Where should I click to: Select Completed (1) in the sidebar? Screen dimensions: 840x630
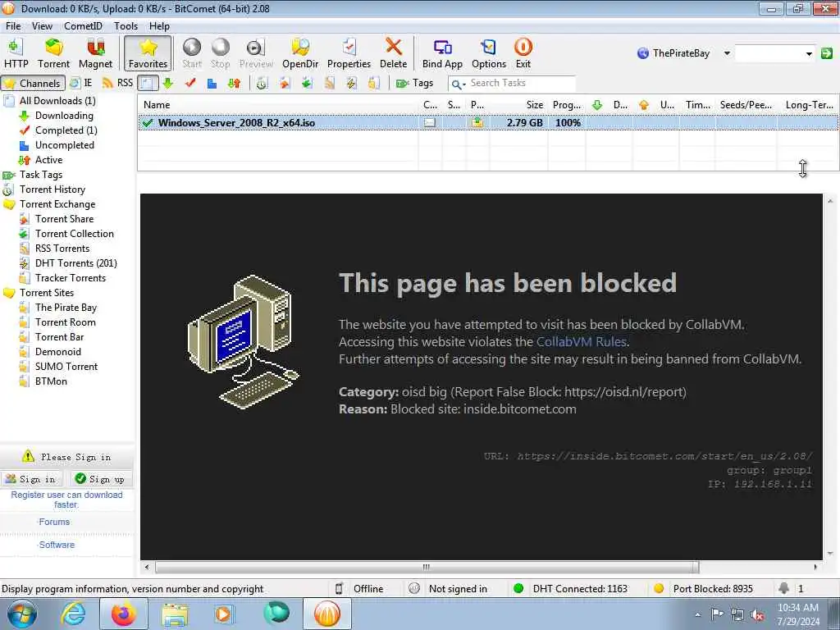click(x=66, y=130)
